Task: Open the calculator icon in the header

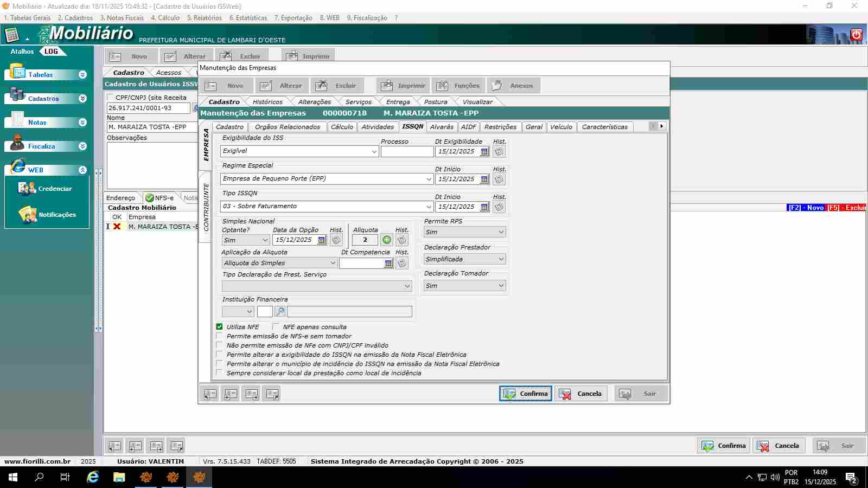Action: tap(12, 35)
